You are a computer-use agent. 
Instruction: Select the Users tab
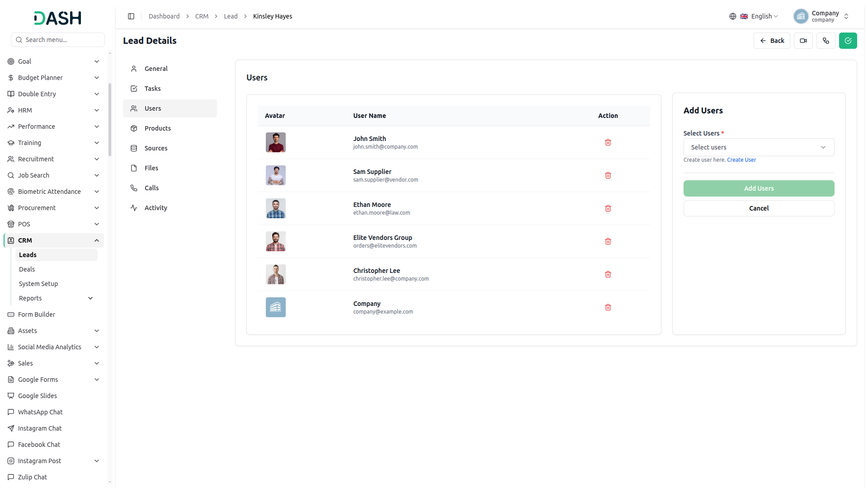[x=170, y=108]
